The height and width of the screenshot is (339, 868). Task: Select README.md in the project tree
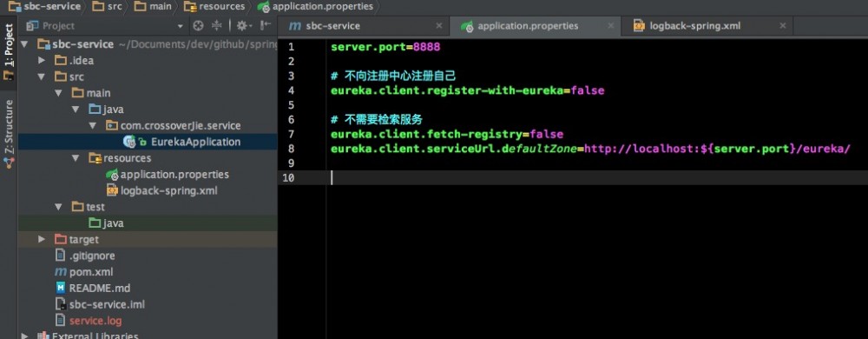click(x=100, y=288)
